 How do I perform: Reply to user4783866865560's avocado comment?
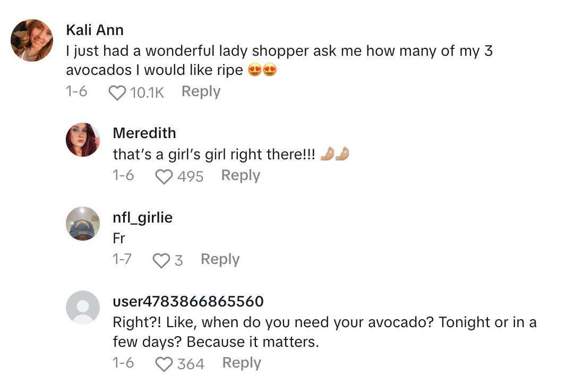coord(242,363)
